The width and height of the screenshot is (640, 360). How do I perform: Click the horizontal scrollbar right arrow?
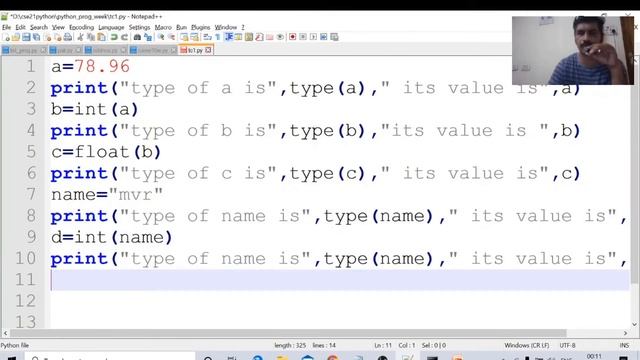(625, 333)
